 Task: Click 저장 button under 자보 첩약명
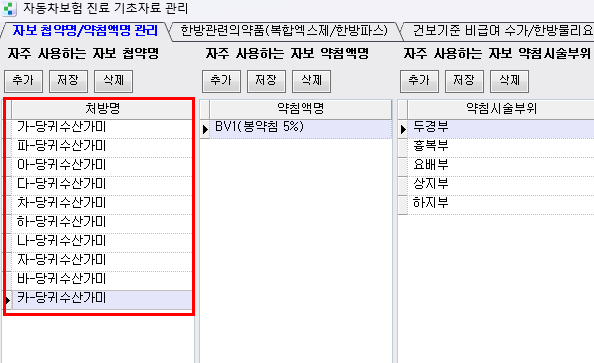[x=68, y=81]
